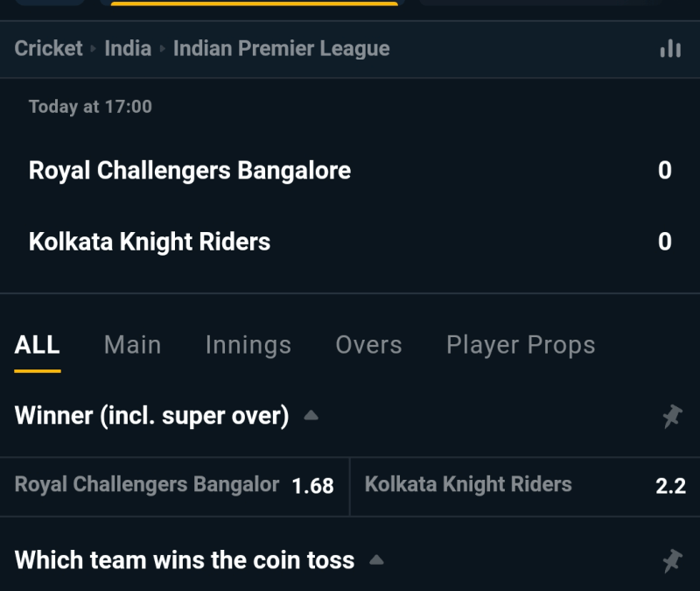The height and width of the screenshot is (591, 700).
Task: Click the yellow underline indicator under ALL
Action: tap(36, 369)
